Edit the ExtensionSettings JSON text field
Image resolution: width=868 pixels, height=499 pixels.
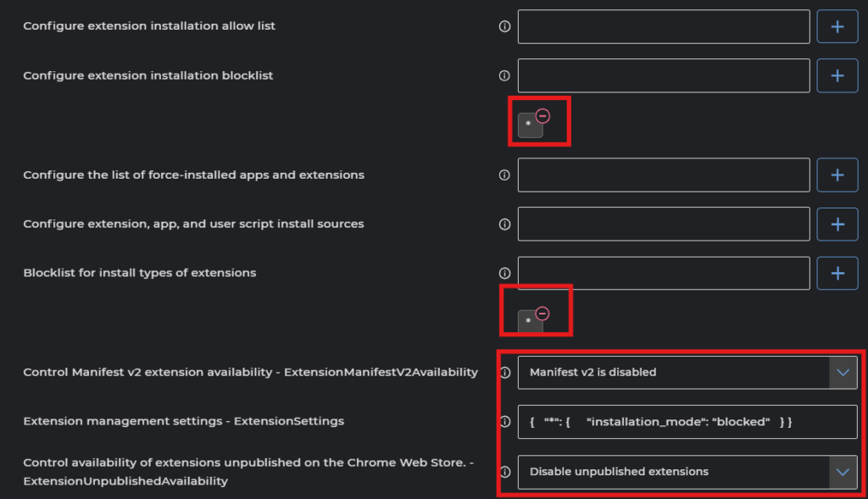tap(687, 422)
